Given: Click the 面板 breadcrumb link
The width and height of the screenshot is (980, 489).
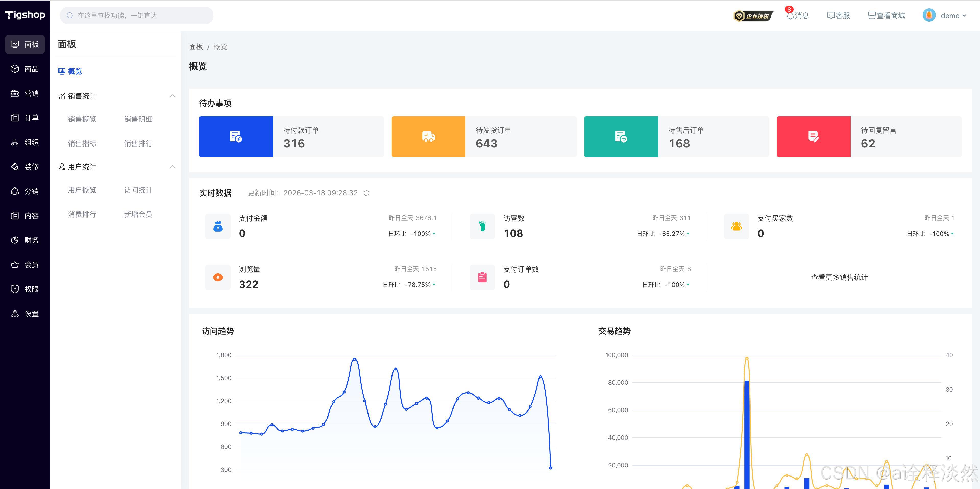Looking at the screenshot, I should point(196,47).
